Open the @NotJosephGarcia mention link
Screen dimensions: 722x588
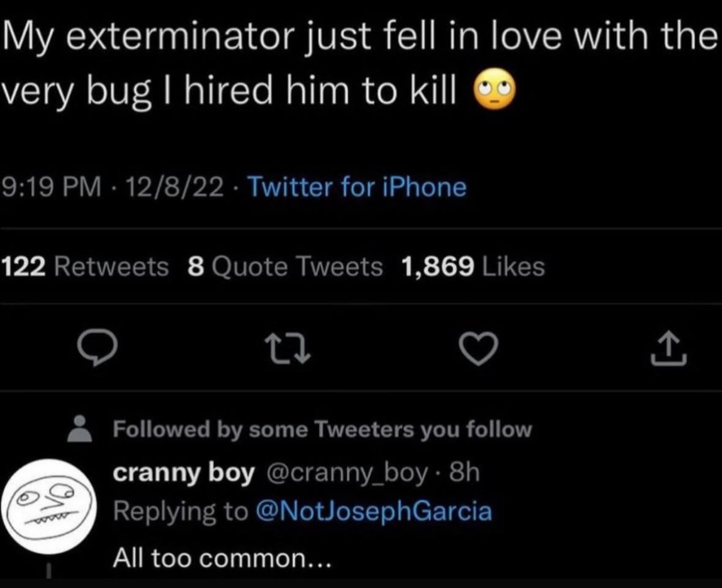point(374,511)
